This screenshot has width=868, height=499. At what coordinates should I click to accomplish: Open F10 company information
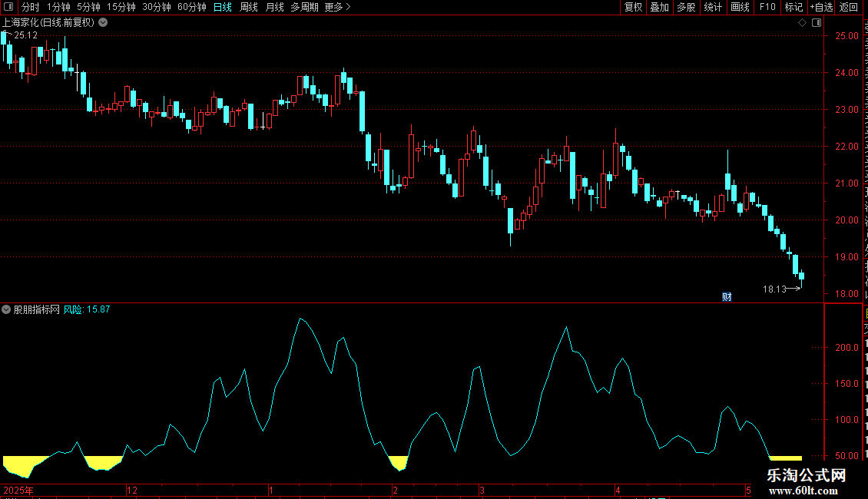(x=767, y=7)
